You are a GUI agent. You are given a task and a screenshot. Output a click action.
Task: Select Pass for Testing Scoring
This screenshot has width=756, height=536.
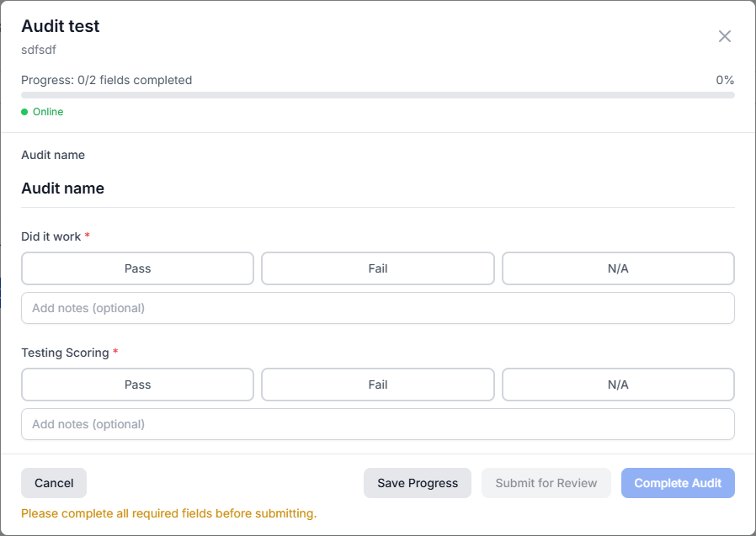pos(137,385)
